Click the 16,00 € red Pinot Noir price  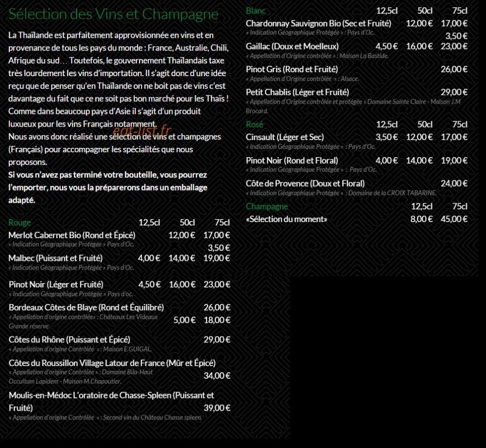[182, 284]
